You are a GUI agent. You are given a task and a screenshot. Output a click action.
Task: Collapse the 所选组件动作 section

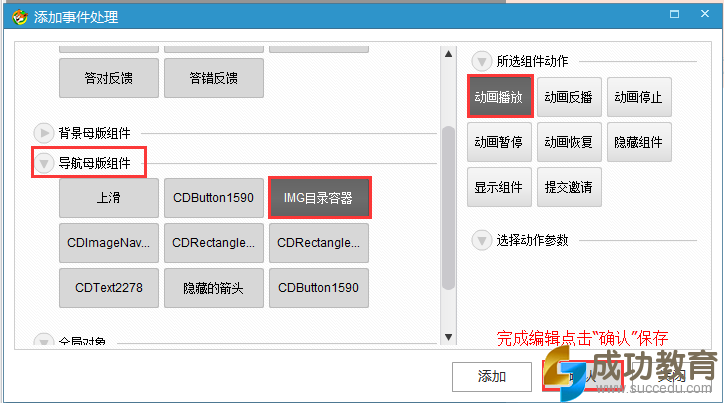[x=483, y=60]
